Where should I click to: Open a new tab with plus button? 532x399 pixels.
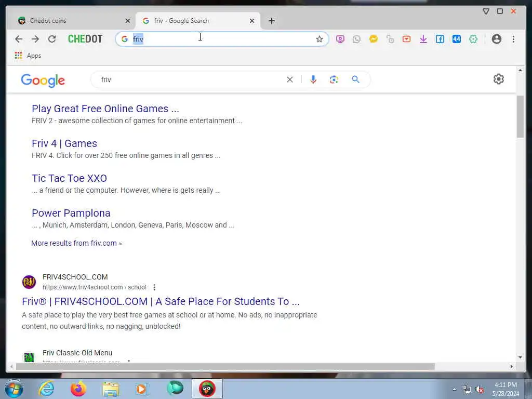tap(271, 21)
